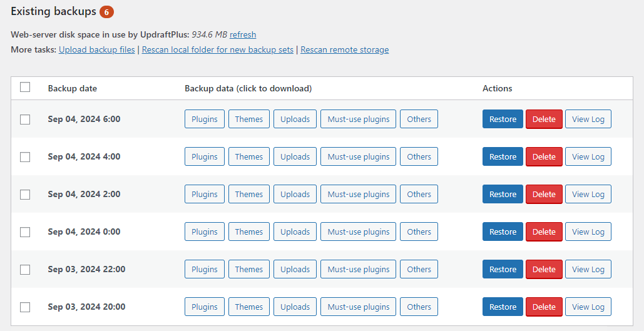Delete the Sep 04, 2024 2:00 backup

544,194
